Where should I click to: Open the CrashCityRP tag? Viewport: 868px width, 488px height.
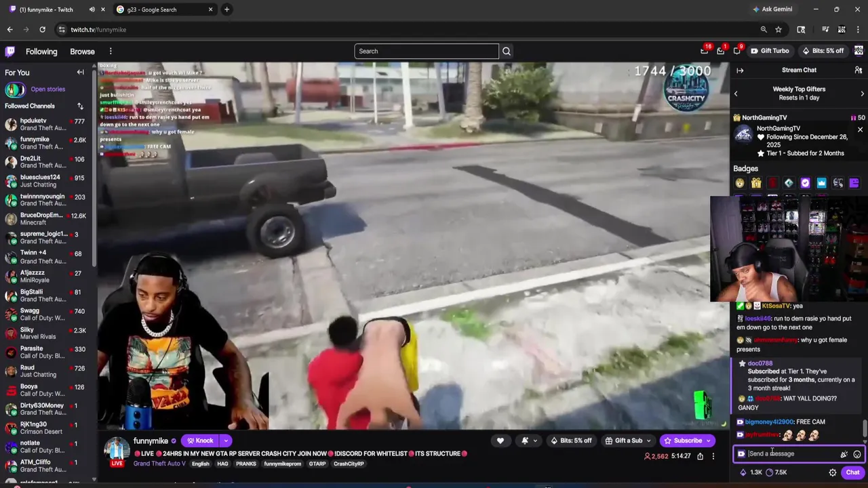pos(349,464)
